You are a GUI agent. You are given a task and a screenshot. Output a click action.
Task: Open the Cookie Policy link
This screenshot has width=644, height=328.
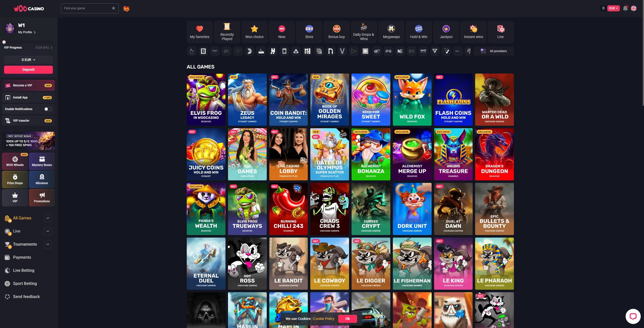[324, 319]
